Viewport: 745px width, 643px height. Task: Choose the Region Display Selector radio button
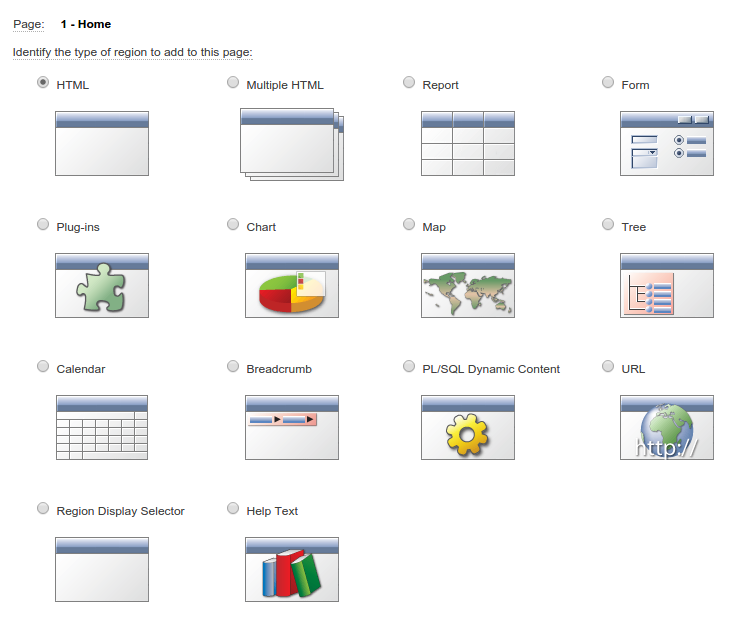tap(43, 508)
